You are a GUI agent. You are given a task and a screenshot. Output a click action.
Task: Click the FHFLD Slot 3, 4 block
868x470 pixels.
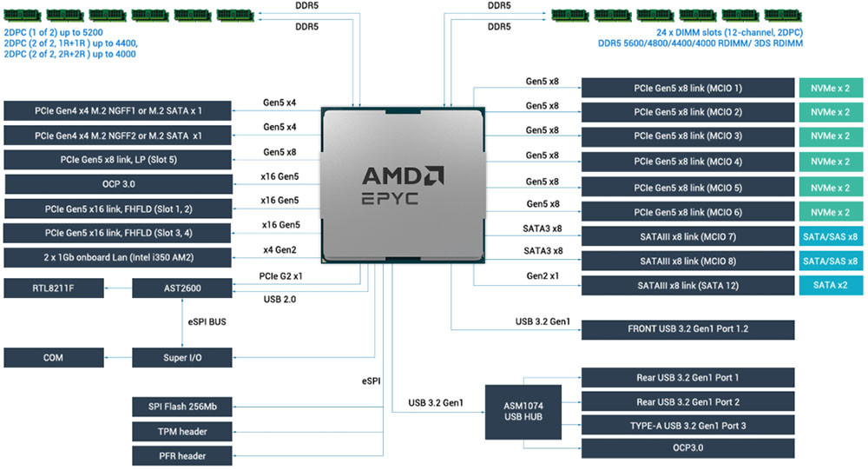tap(117, 233)
